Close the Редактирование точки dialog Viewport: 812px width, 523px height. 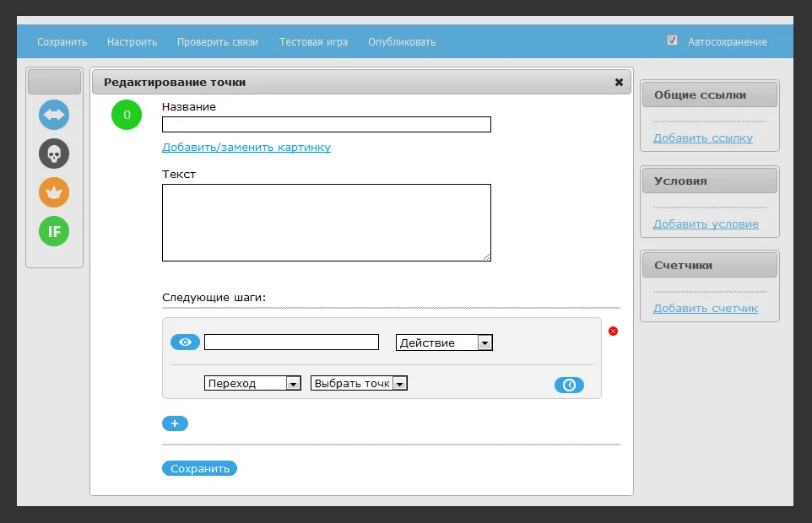(x=619, y=83)
